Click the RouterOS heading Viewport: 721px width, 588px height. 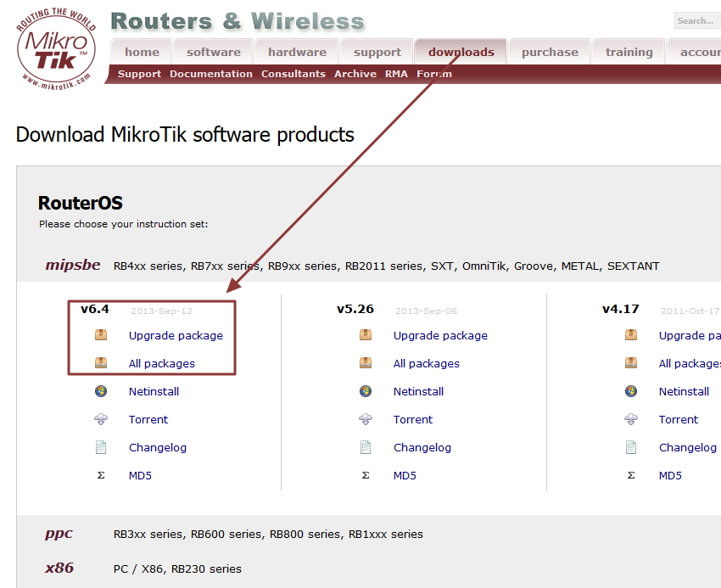81,203
